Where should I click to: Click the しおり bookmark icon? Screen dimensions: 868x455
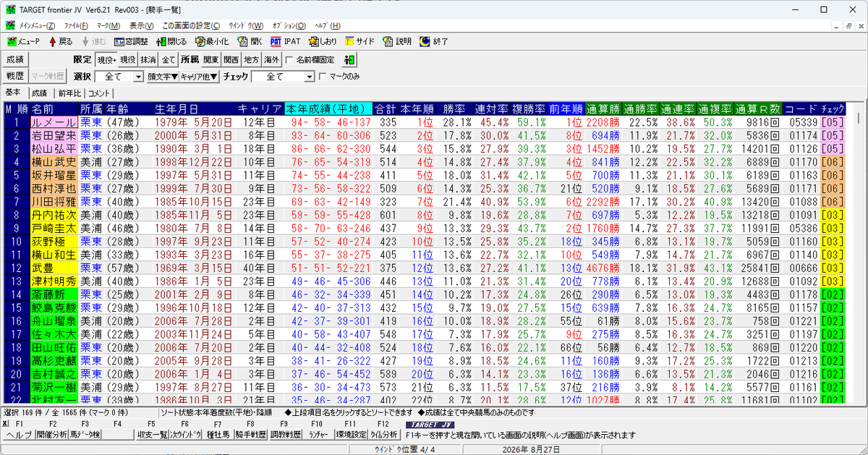coord(323,41)
